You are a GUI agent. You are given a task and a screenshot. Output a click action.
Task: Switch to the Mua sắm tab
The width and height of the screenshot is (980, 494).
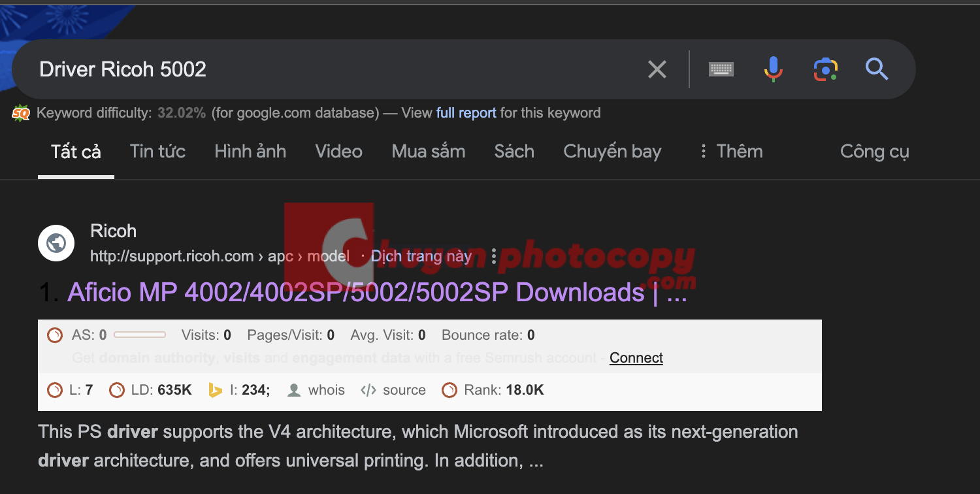(429, 152)
